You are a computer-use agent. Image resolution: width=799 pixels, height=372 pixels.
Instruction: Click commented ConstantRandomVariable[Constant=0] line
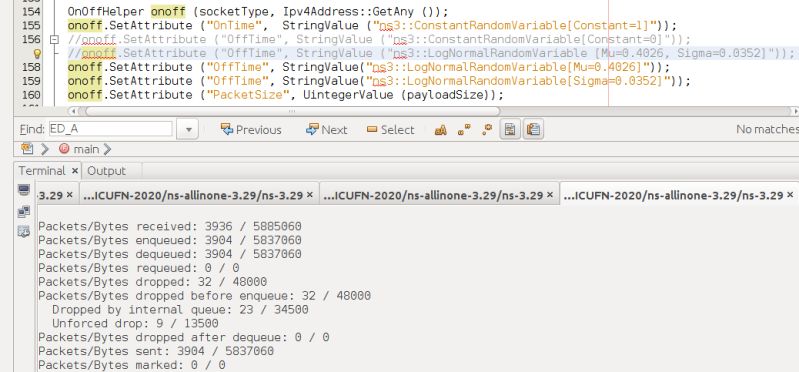coord(379,39)
